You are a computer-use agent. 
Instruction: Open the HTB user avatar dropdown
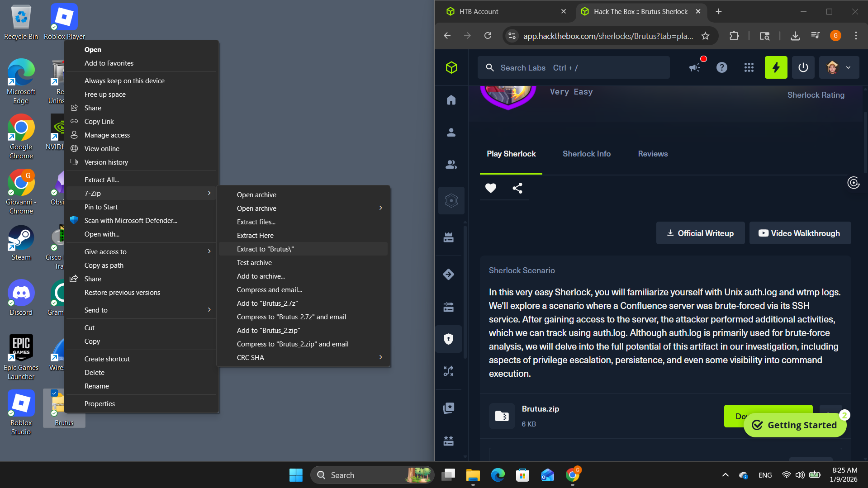pos(839,68)
